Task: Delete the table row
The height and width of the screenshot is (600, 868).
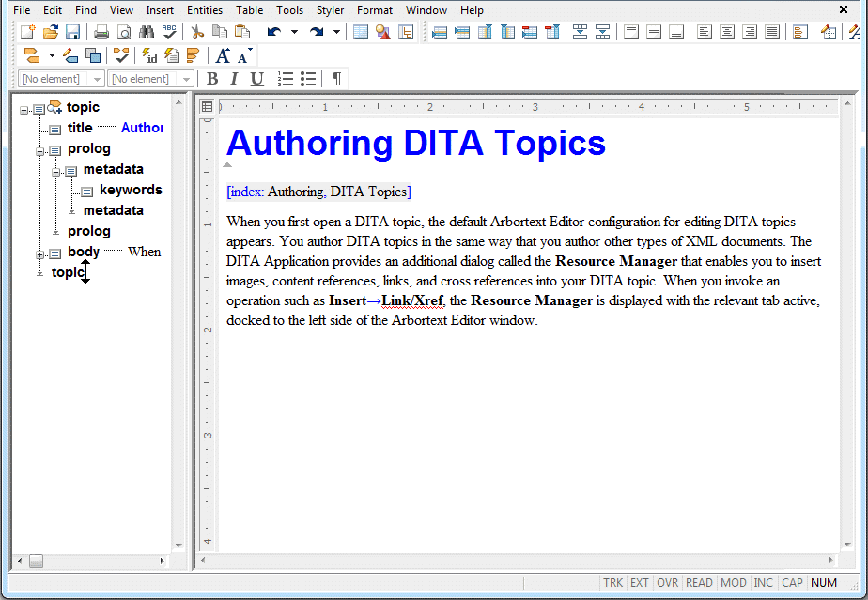Action: click(x=530, y=32)
